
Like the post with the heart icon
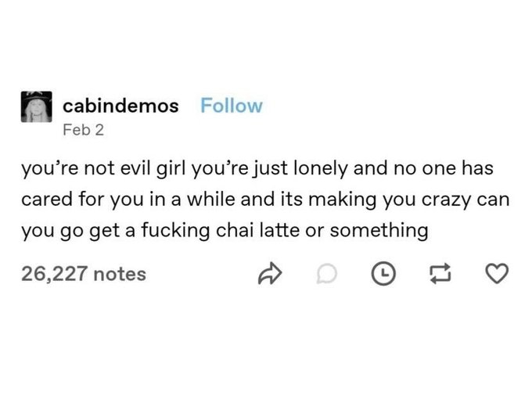click(x=498, y=274)
